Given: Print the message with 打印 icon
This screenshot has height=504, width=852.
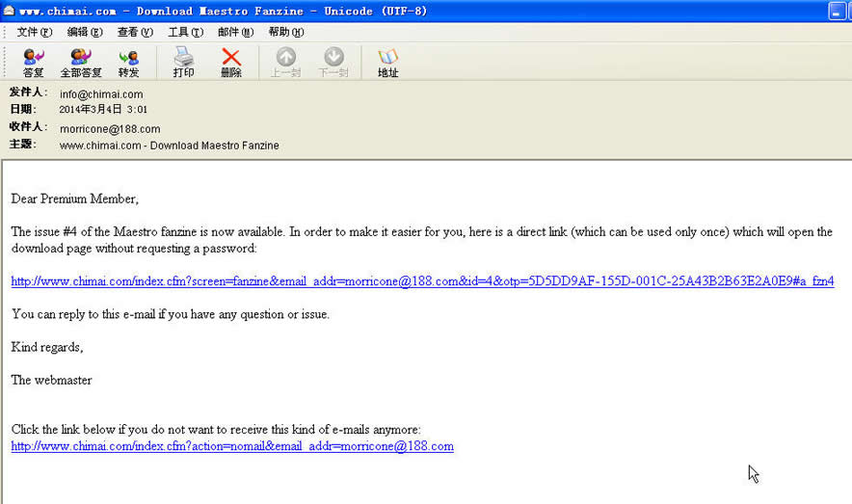Looking at the screenshot, I should coord(184,63).
